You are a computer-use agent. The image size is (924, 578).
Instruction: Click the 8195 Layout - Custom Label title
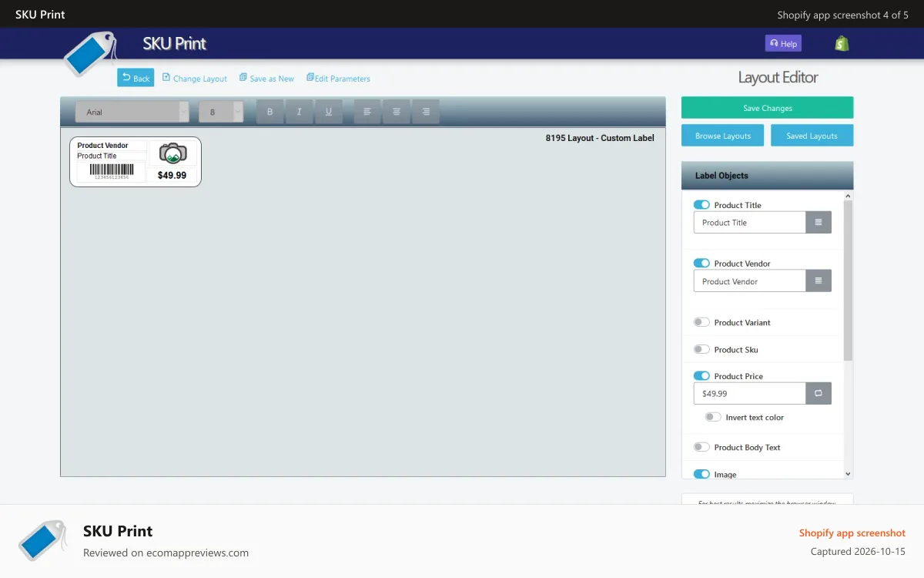click(600, 138)
